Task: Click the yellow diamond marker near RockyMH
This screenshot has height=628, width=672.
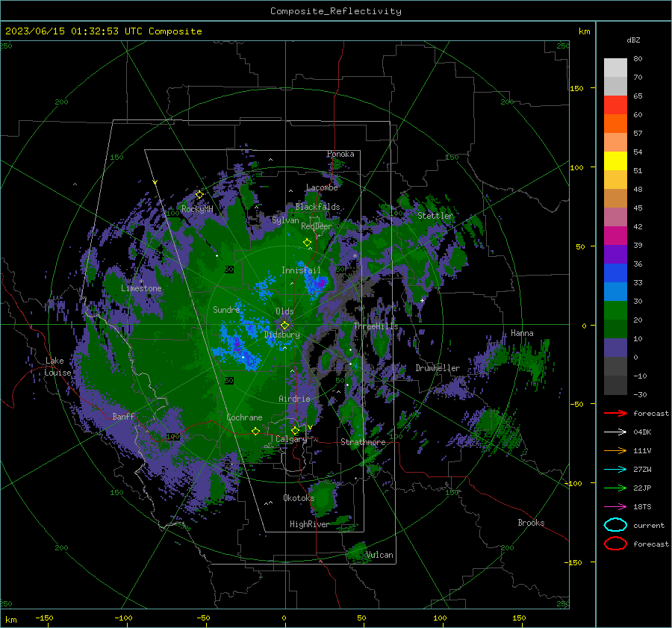Action: coord(199,195)
